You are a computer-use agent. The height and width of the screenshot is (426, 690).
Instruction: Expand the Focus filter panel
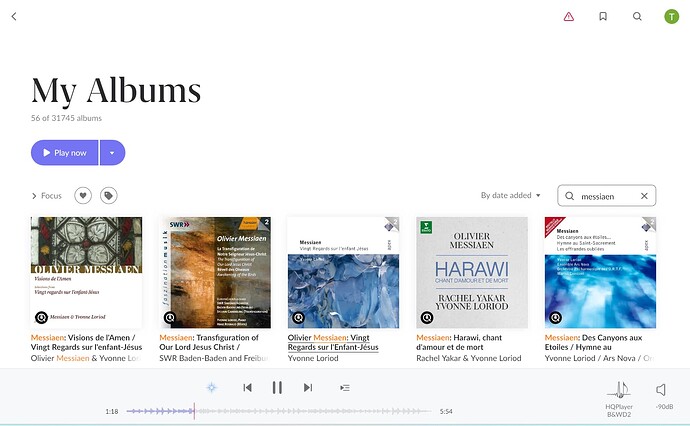[46, 196]
